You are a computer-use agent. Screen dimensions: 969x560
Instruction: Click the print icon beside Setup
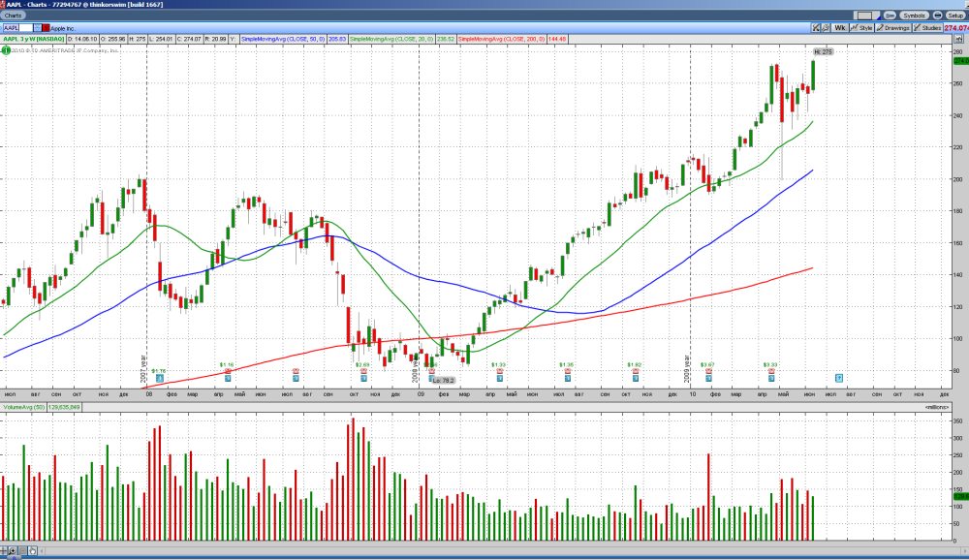[x=937, y=16]
